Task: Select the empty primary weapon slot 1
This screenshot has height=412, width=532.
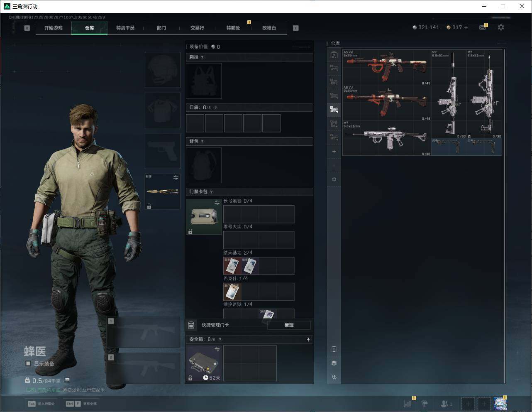Action: (144, 332)
